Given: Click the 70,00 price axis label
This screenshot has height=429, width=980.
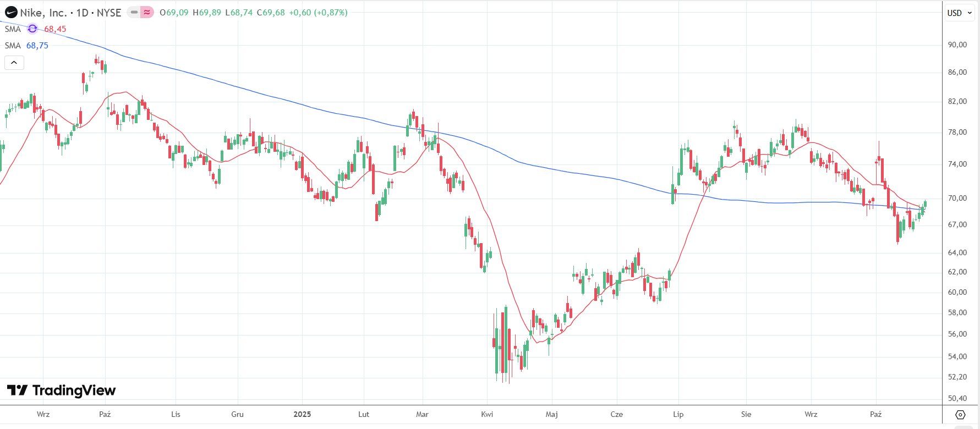Looking at the screenshot, I should pos(957,198).
